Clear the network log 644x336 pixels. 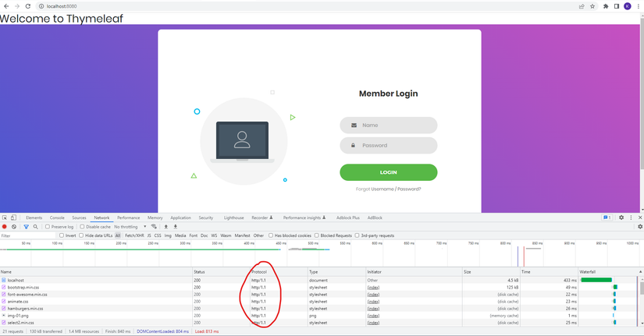[x=14, y=226]
